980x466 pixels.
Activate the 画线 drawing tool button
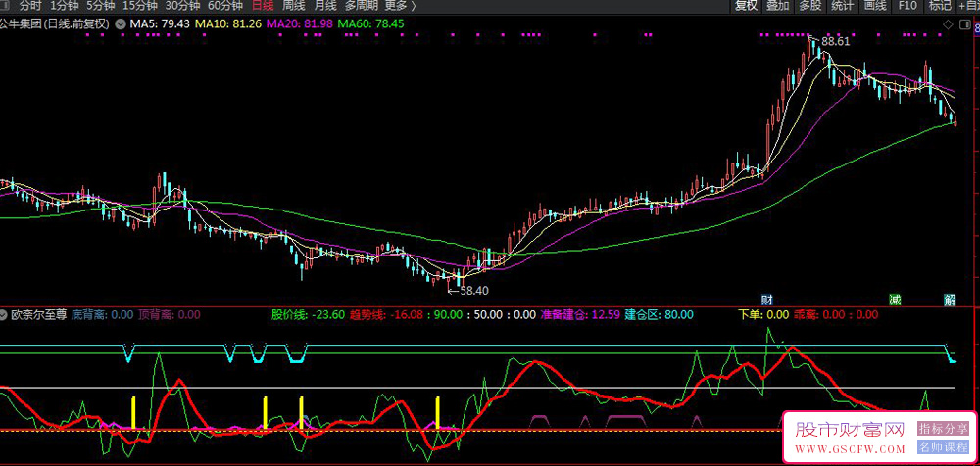click(x=875, y=6)
